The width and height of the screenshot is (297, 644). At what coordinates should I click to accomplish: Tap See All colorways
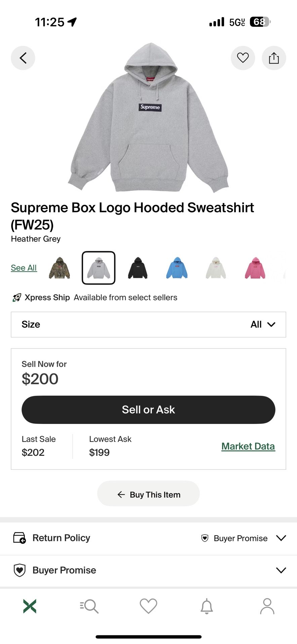pos(24,268)
